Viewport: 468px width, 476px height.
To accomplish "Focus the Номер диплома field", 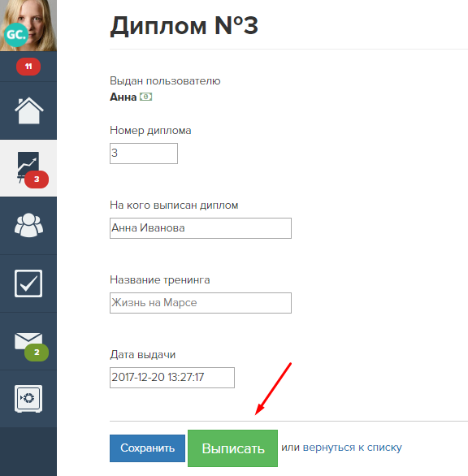I will (144, 154).
